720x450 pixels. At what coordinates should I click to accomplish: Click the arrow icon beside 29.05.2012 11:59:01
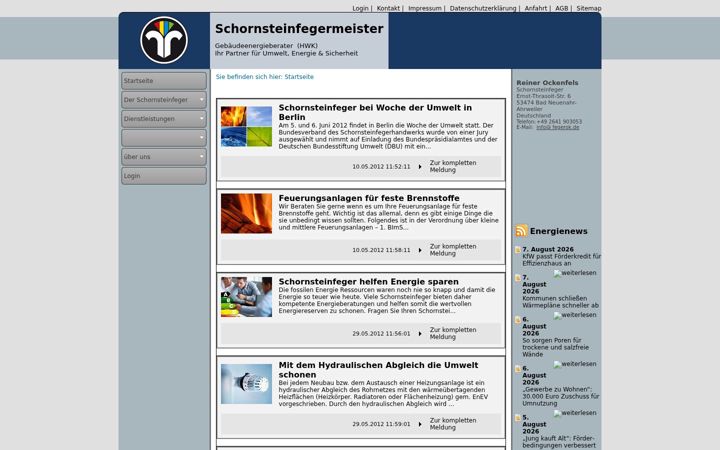coord(420,424)
